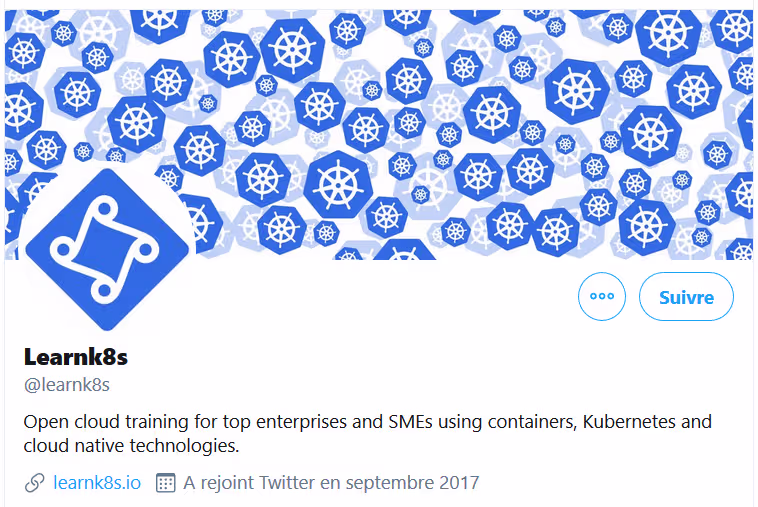The width and height of the screenshot is (758, 507).
Task: Click the white loop glyph inside the avatar
Action: (104, 250)
